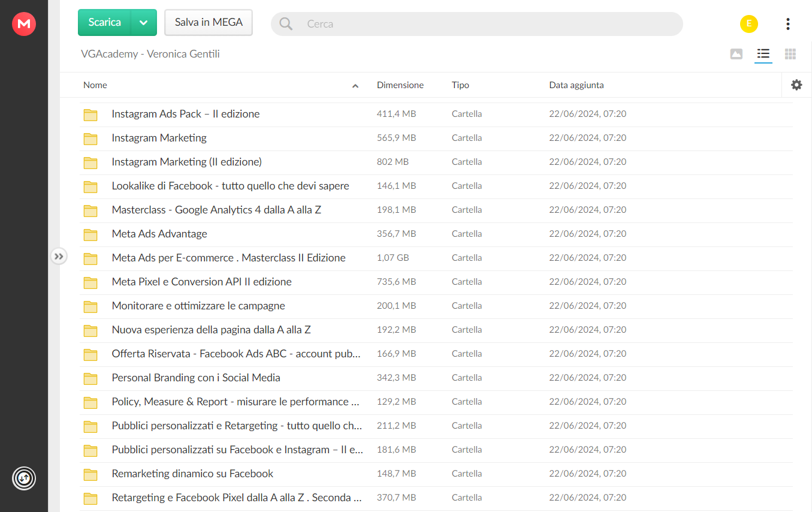Select the Instagram Marketing (II edizione) folder
812x512 pixels.
436,162
